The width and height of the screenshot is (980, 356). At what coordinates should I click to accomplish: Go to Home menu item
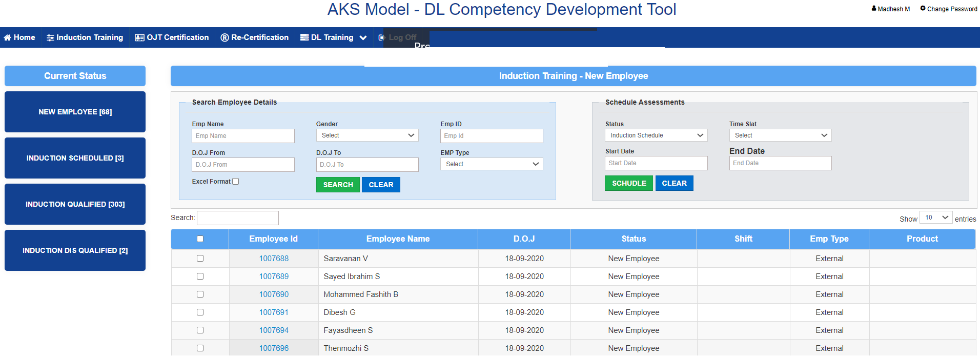tap(19, 37)
